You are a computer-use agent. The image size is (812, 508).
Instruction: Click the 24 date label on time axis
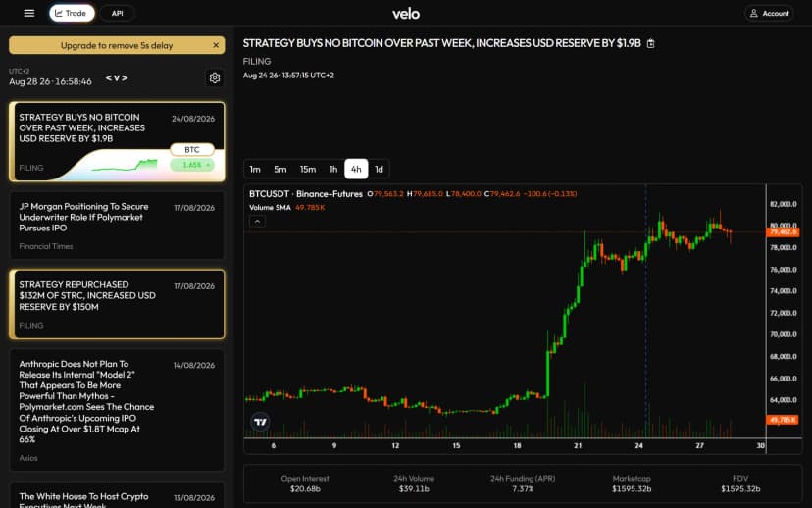[639, 446]
